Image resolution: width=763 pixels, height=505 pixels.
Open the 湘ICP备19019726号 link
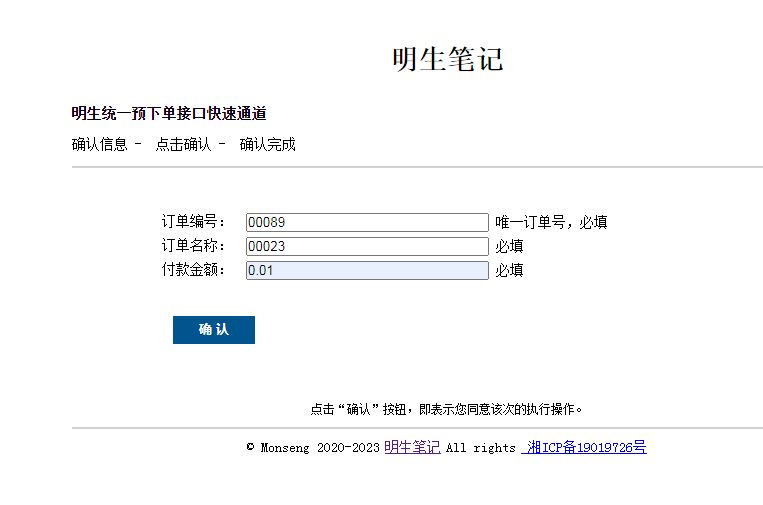[x=584, y=447]
